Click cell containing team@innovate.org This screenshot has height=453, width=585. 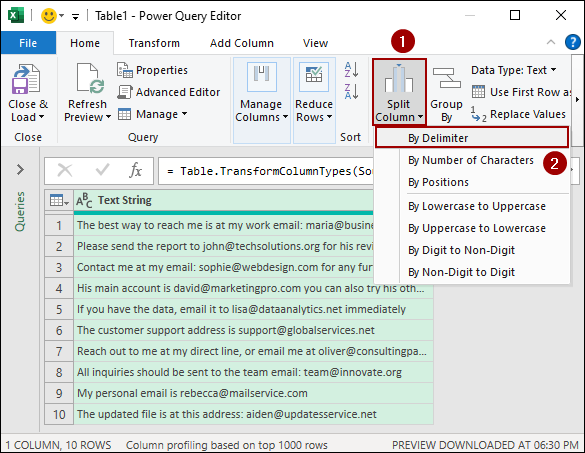tap(253, 372)
